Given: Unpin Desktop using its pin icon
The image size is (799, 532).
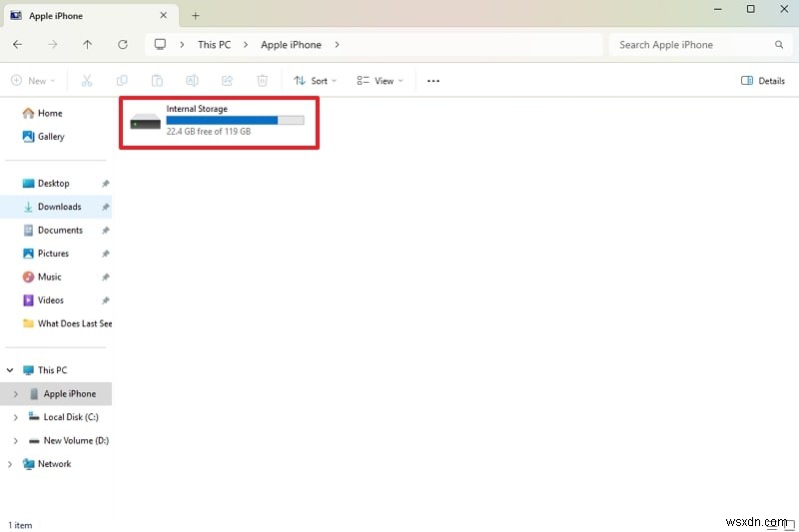Looking at the screenshot, I should click(x=106, y=184).
